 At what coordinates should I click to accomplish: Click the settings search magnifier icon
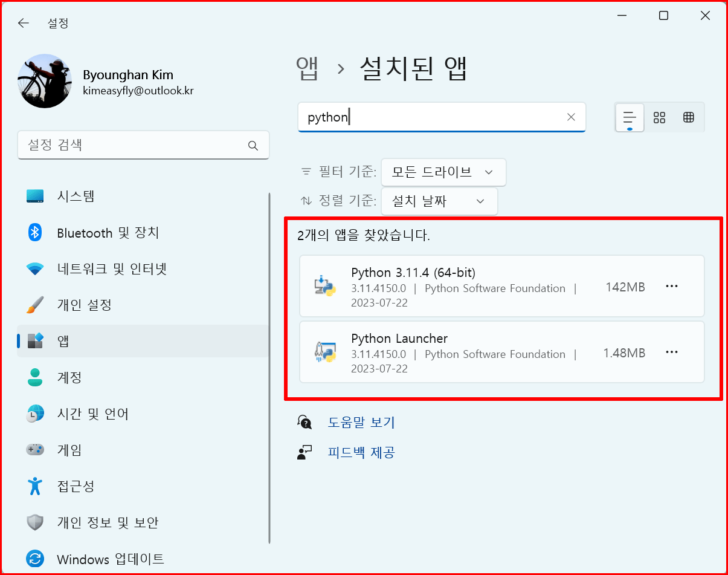[253, 146]
